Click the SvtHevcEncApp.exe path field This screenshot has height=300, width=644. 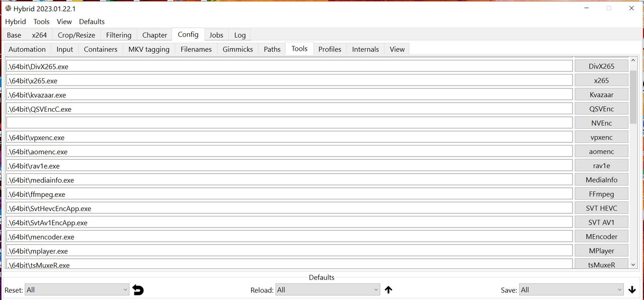pyautogui.click(x=289, y=208)
